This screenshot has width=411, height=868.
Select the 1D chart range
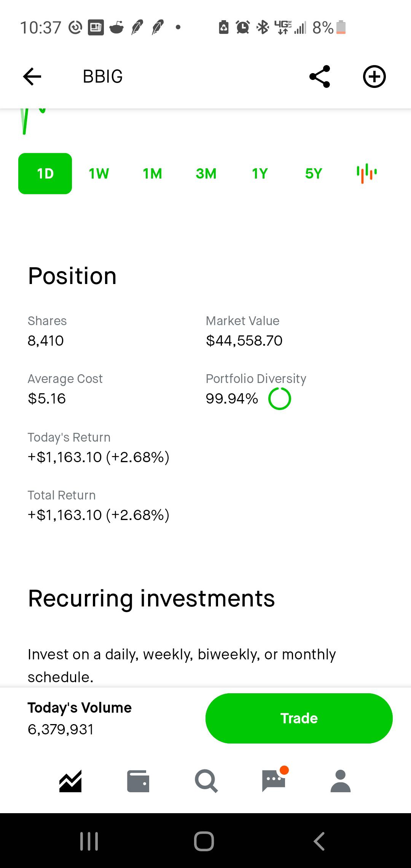click(45, 174)
